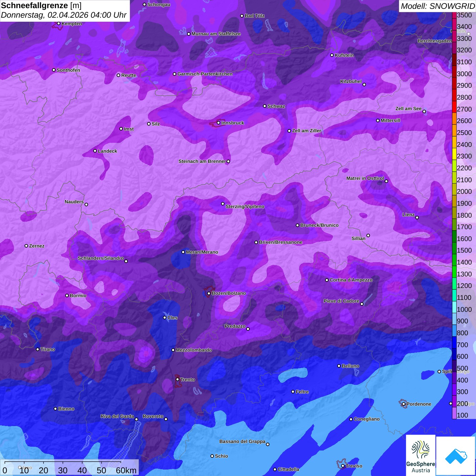Click the Riva del Garda label
Screen dimensions: 476x476
[117, 416]
